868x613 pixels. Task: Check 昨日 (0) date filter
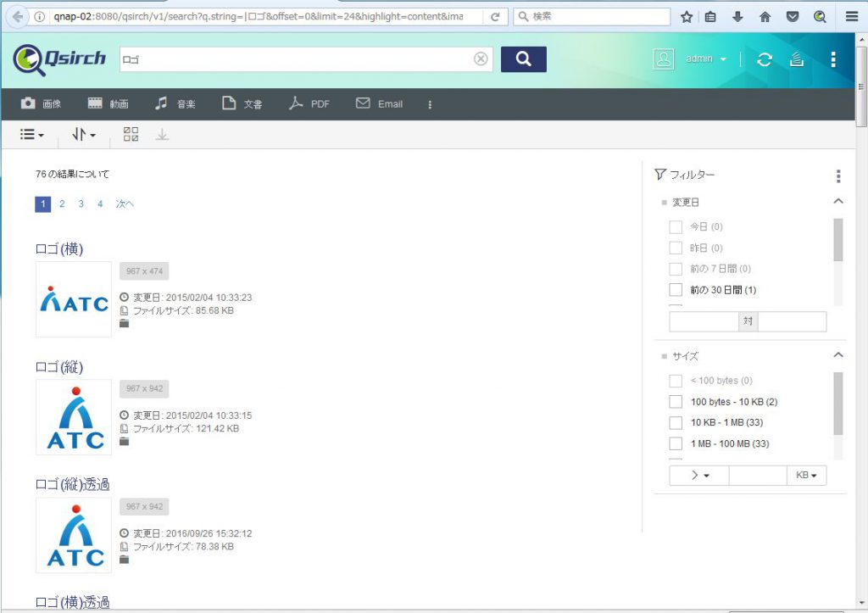[676, 248]
